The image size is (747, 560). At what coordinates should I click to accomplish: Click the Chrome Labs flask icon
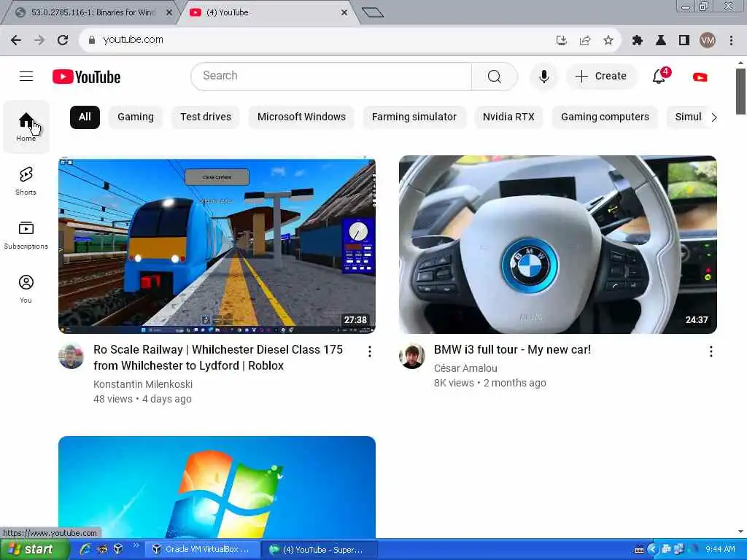click(x=661, y=41)
